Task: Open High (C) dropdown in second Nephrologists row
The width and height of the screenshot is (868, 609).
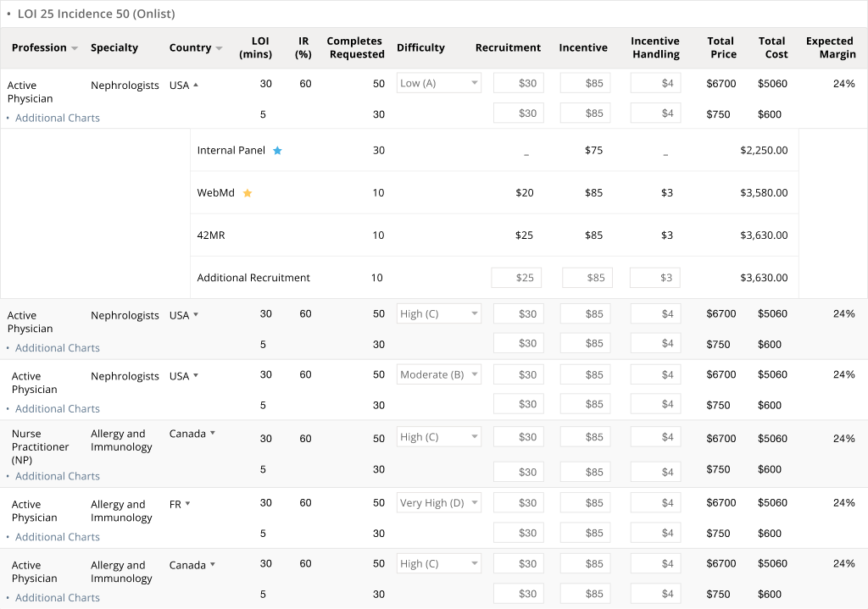Action: pos(438,313)
